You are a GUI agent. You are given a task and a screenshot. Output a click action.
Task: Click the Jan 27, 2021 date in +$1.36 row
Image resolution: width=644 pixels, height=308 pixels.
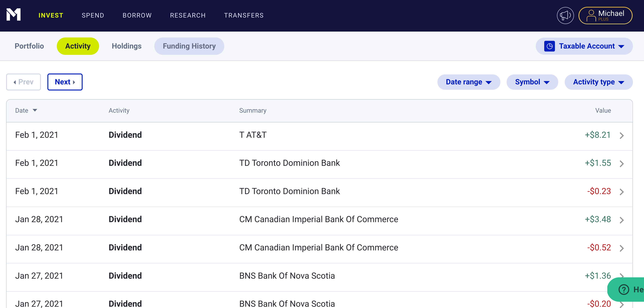(x=39, y=276)
